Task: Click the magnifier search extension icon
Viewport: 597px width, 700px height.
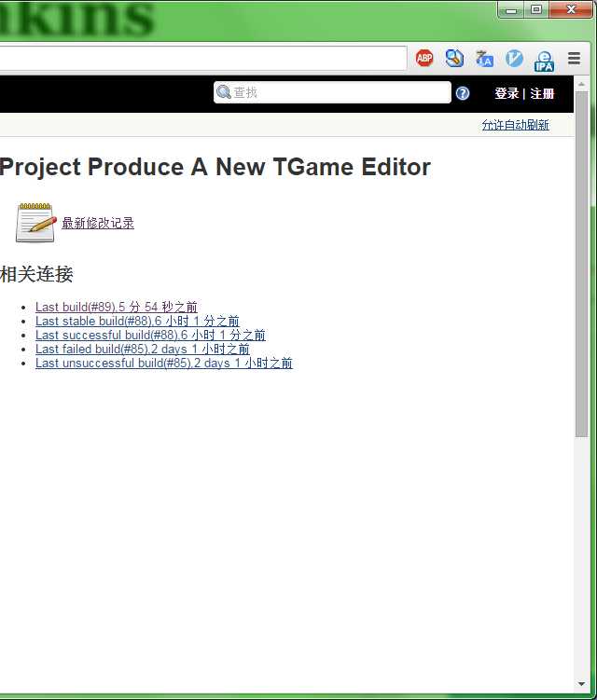Action: click(x=454, y=58)
